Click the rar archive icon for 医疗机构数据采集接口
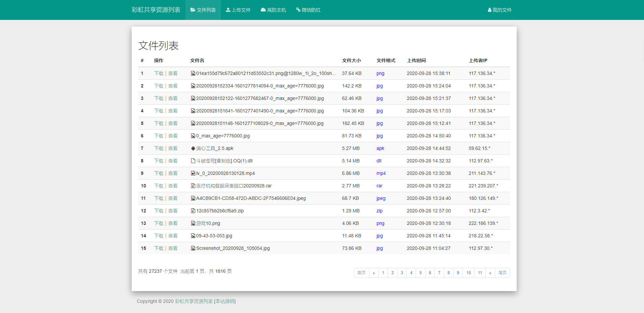644x313 pixels. tap(193, 186)
